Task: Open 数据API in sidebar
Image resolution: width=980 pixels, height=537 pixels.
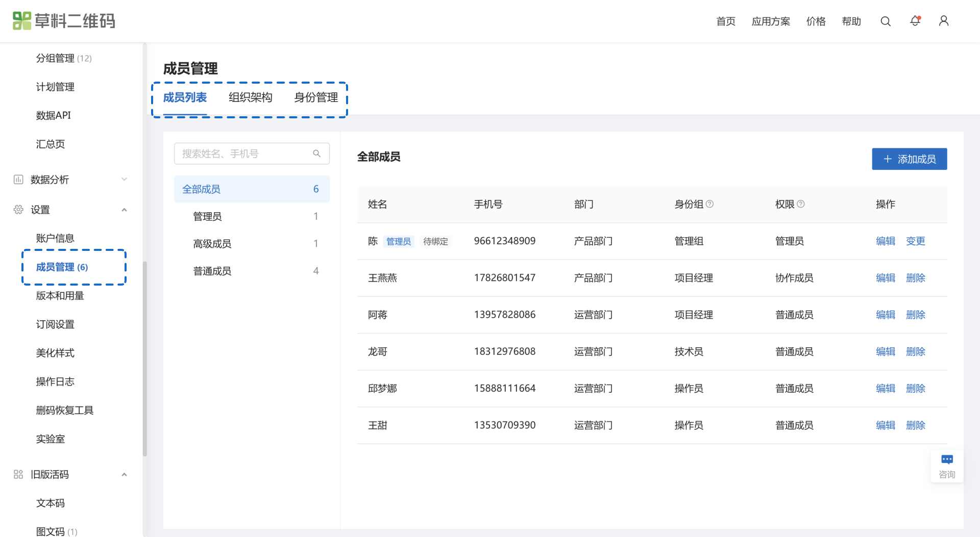Action: [x=53, y=115]
